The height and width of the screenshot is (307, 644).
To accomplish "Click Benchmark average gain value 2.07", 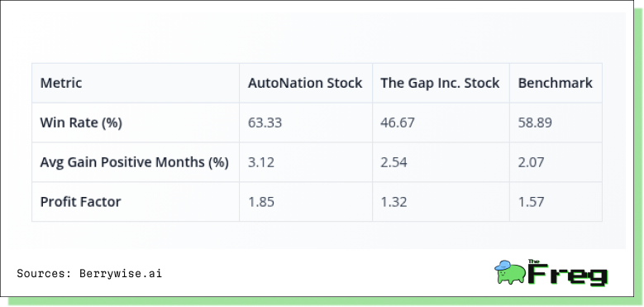I will 531,162.
